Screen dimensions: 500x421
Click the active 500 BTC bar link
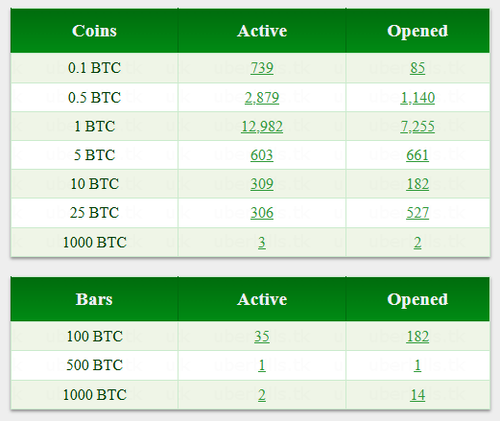coord(262,365)
